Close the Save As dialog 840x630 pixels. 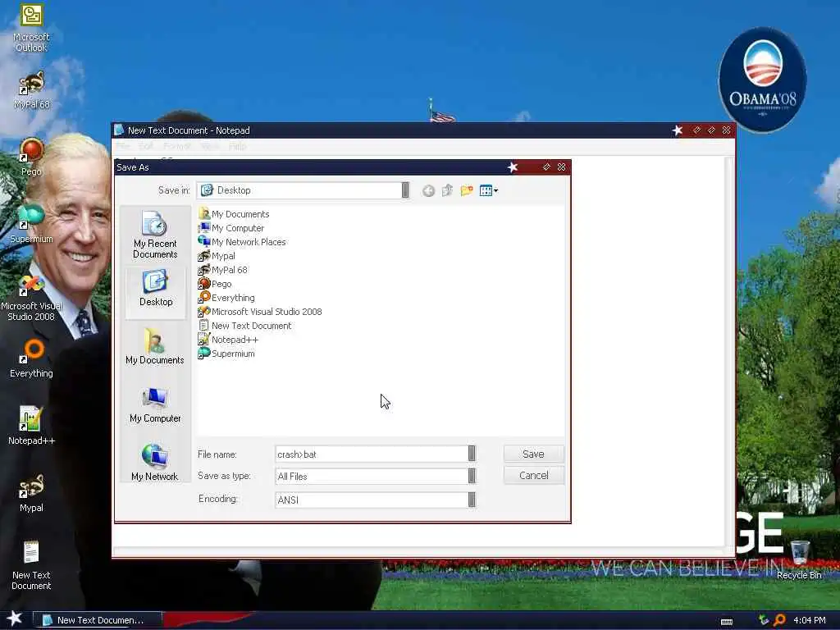click(x=561, y=167)
